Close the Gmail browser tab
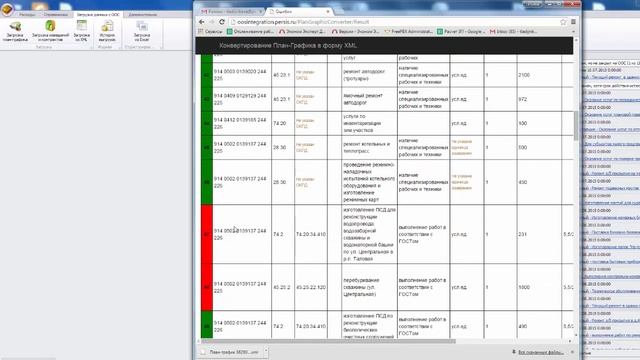640x360 pixels. 260,11
